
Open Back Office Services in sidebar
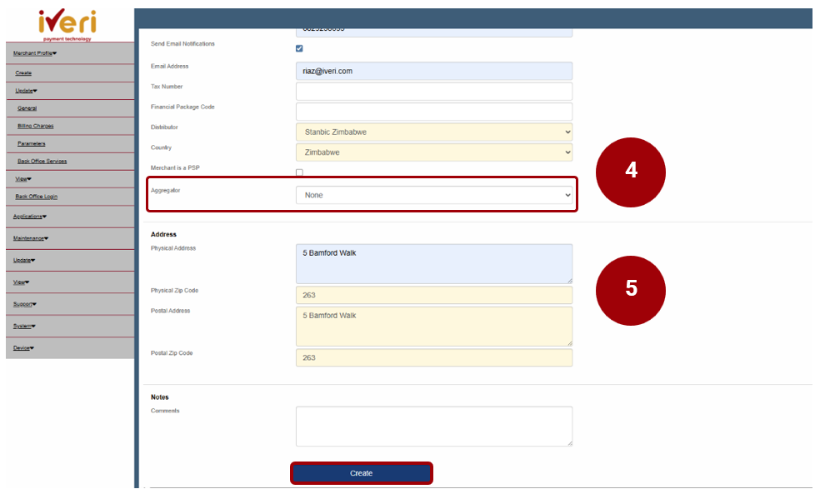point(42,161)
